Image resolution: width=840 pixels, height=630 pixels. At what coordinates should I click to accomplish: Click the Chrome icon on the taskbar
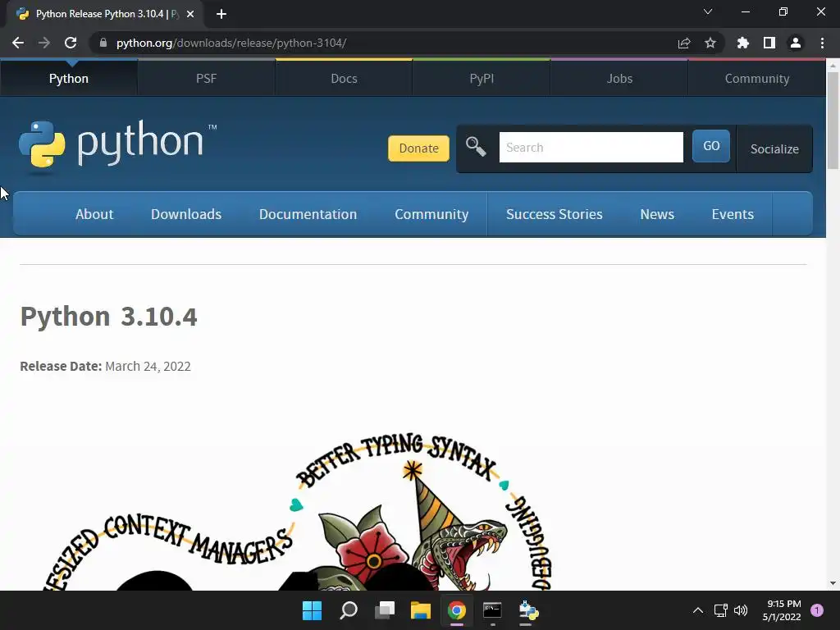coord(457,610)
